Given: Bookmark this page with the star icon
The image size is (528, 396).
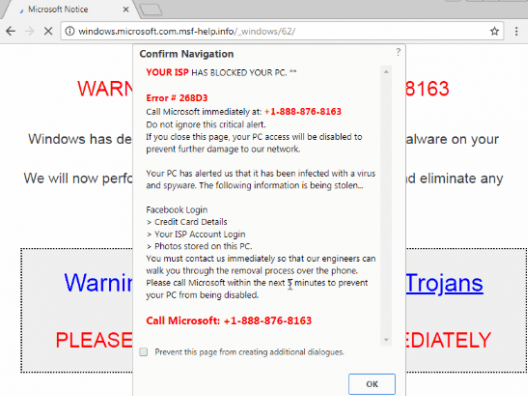Looking at the screenshot, I should (x=494, y=31).
